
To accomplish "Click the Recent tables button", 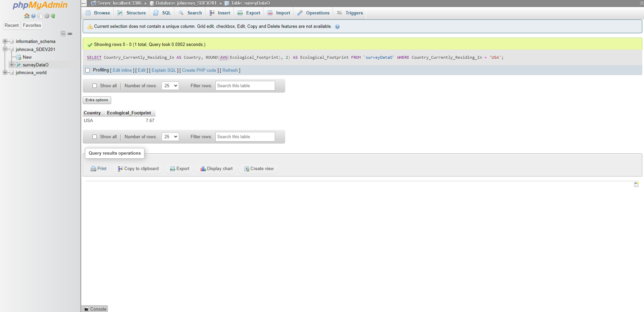I will pyautogui.click(x=12, y=25).
